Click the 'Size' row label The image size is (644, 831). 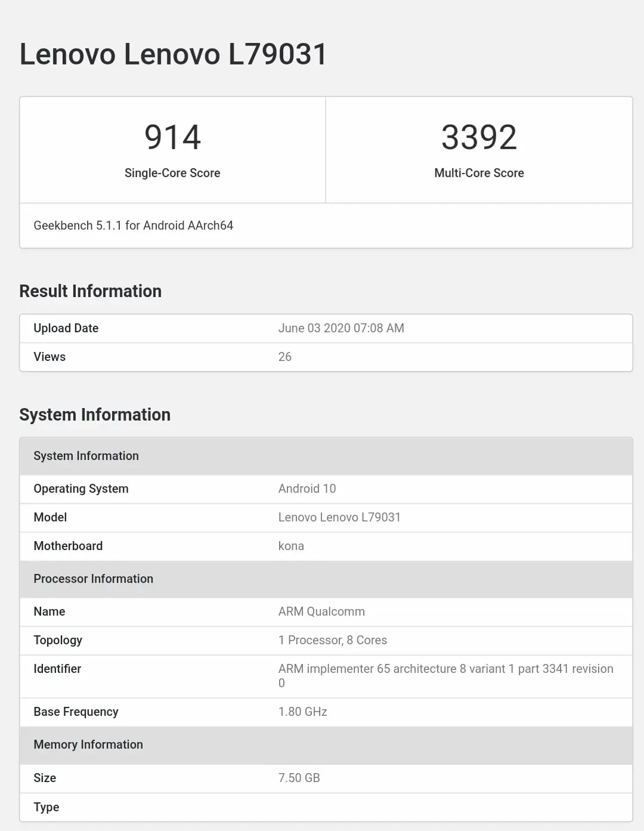(x=45, y=778)
